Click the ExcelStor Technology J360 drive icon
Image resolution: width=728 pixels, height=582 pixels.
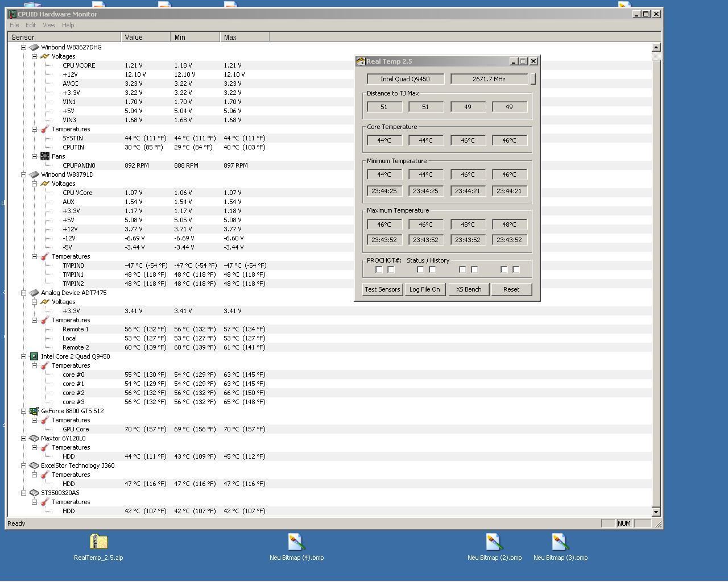coord(34,465)
